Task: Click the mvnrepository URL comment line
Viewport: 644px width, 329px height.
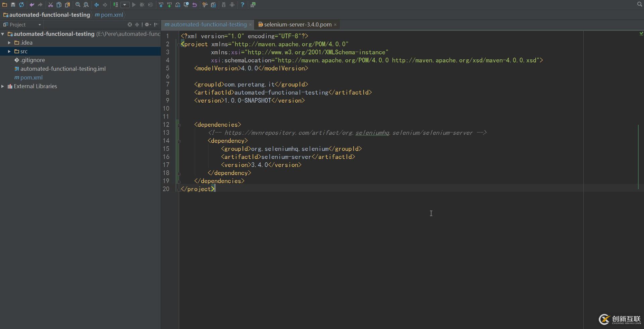Action: pos(347,133)
